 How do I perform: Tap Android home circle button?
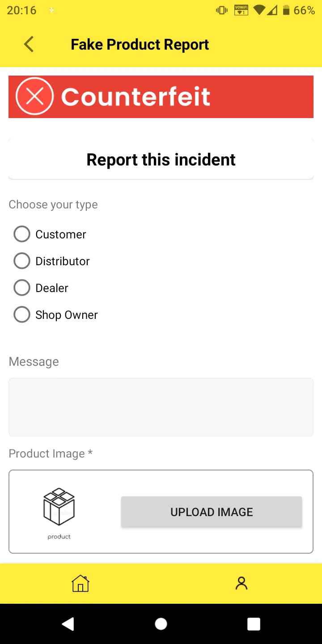click(x=161, y=624)
